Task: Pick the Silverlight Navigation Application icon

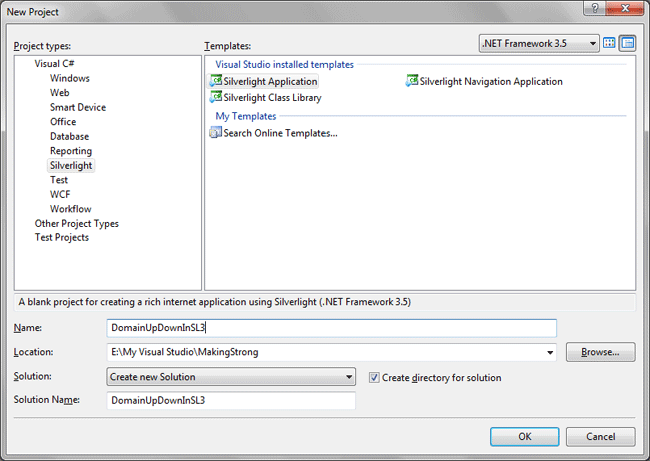Action: point(412,81)
